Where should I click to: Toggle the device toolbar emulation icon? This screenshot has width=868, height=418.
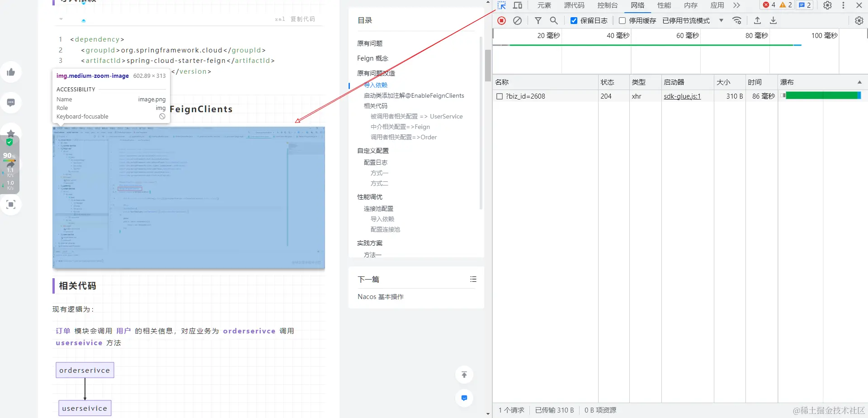(518, 5)
